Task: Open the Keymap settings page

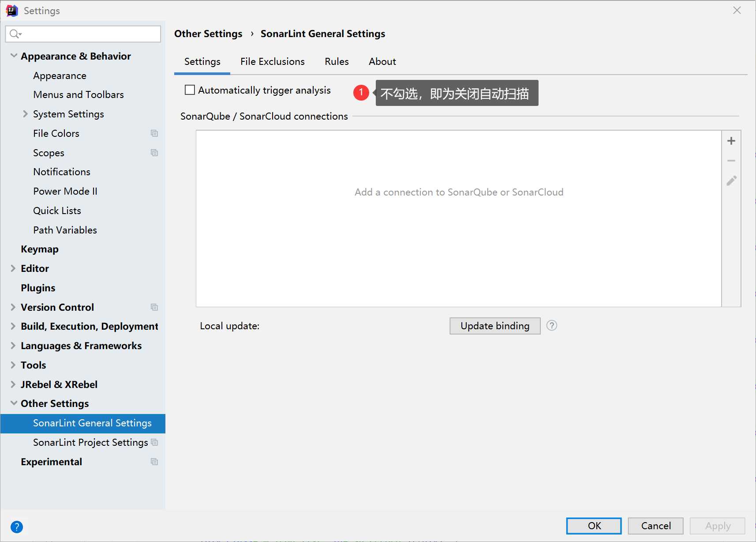Action: tap(40, 249)
